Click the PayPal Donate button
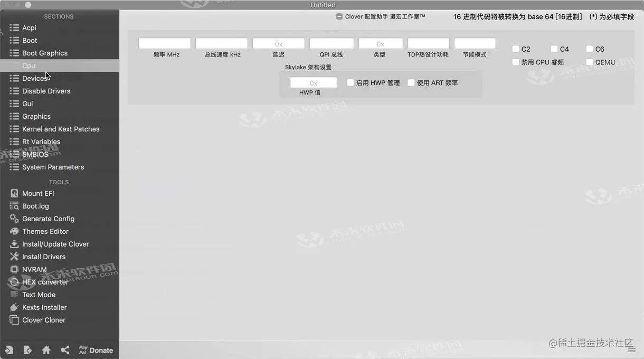 coord(96,350)
